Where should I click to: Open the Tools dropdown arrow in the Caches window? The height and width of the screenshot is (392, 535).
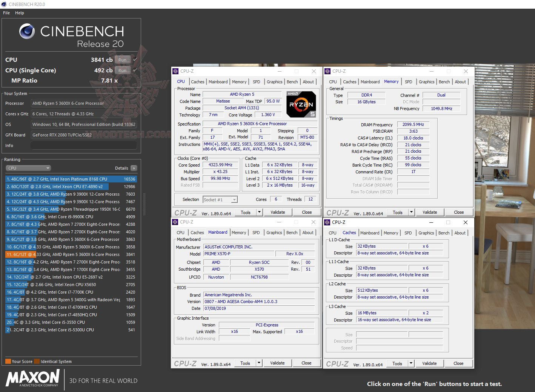tap(412, 363)
